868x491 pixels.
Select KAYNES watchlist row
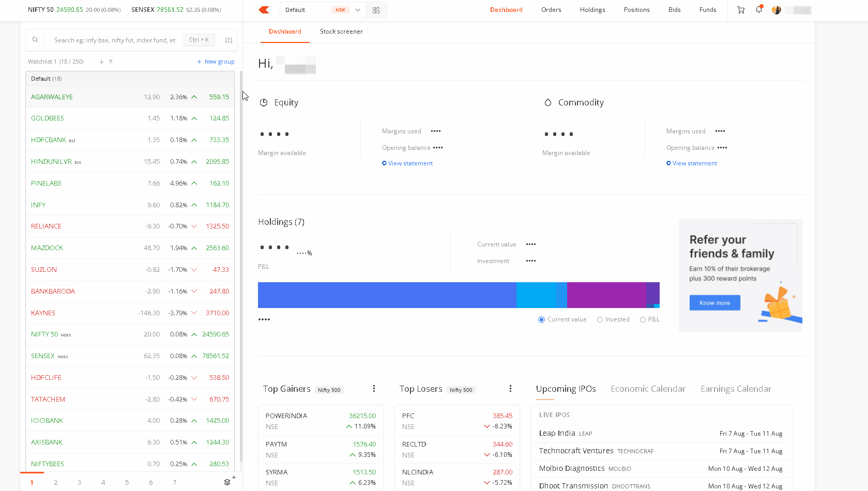(130, 313)
